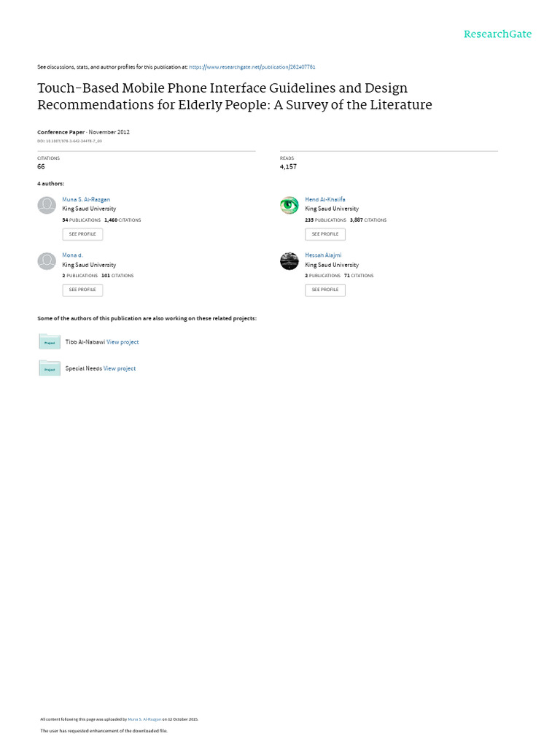
Task: Click See Profile under Mona d.
Action: (x=82, y=290)
